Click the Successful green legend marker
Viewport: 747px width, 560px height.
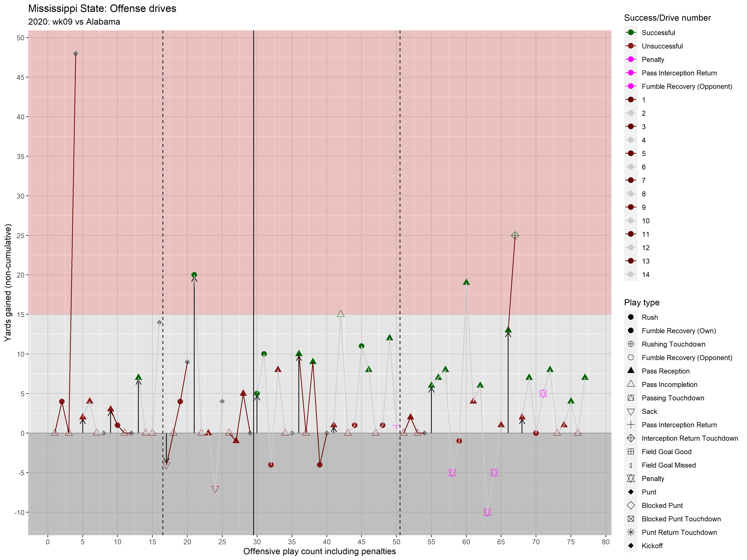click(630, 33)
